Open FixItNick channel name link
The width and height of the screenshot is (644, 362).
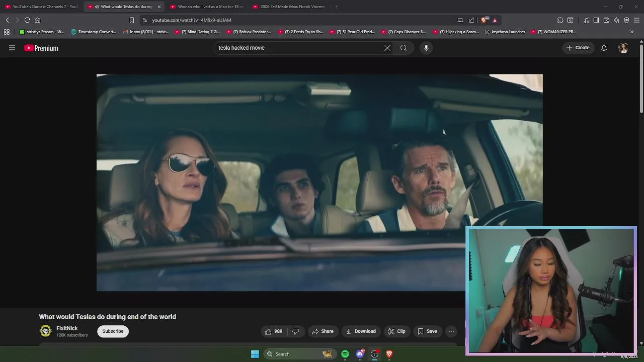point(67,328)
